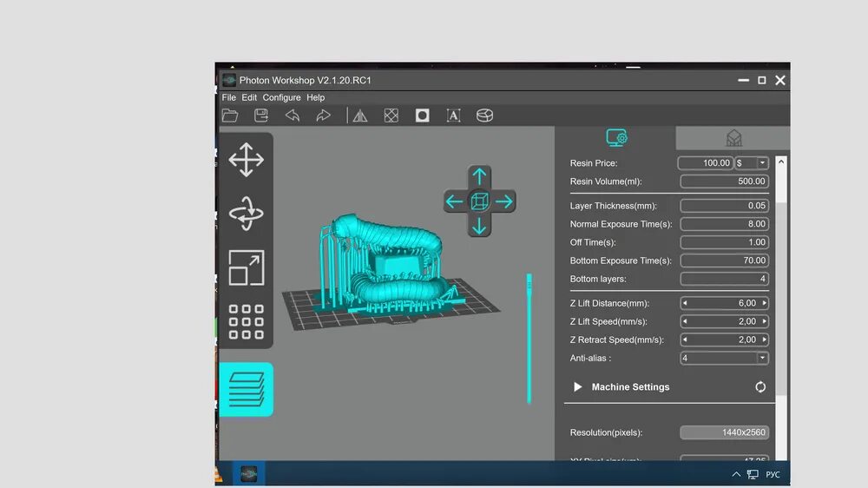Select the Split model cut icon
Image resolution: width=868 pixels, height=488 pixels.
click(x=485, y=115)
